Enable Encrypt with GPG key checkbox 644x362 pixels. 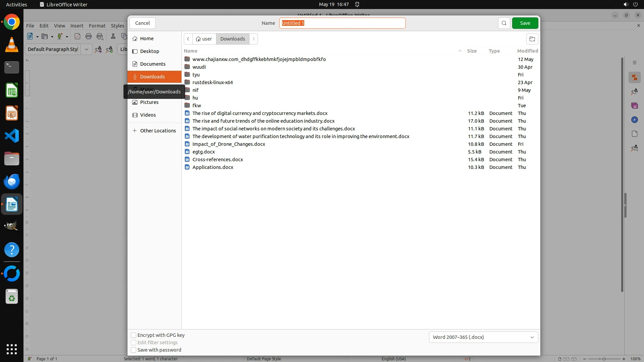(x=133, y=335)
